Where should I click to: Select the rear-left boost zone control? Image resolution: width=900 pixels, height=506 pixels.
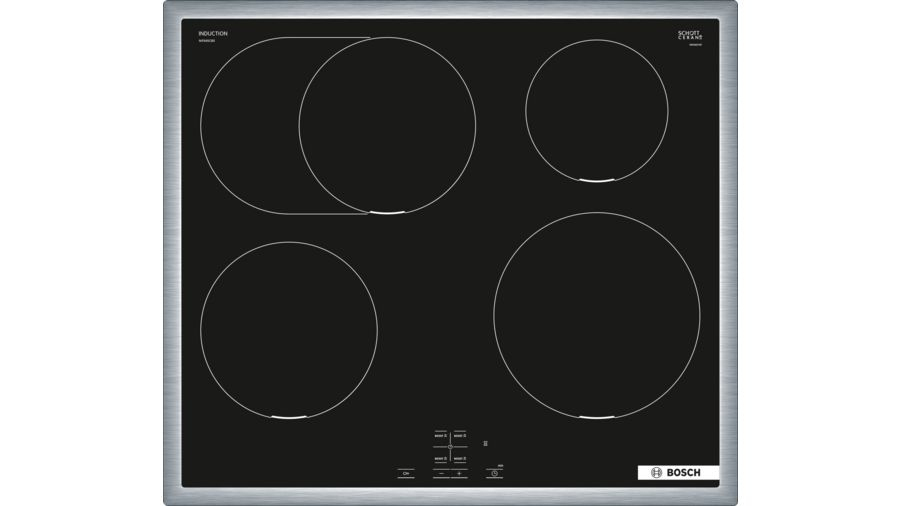(x=440, y=436)
